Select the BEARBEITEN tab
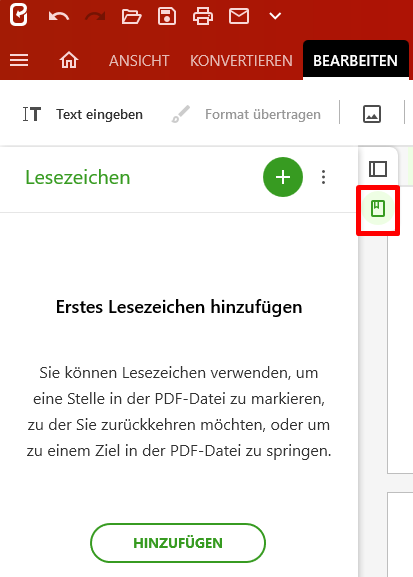The height and width of the screenshot is (577, 413). 355,60
